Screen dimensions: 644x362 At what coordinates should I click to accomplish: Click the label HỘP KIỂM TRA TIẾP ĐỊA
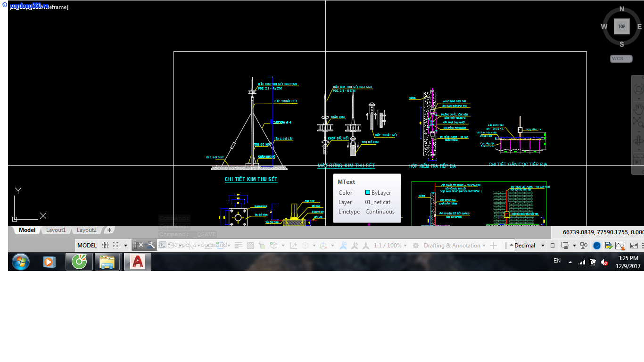point(433,166)
